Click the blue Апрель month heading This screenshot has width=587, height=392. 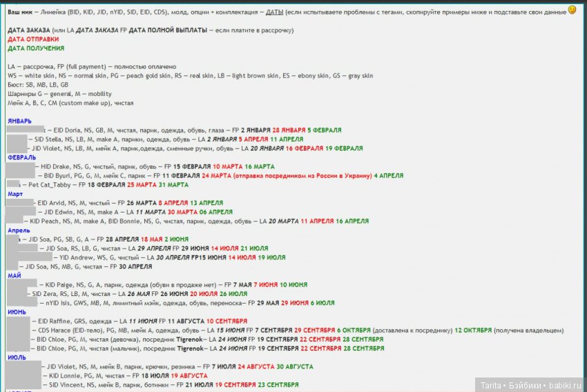pyautogui.click(x=18, y=230)
